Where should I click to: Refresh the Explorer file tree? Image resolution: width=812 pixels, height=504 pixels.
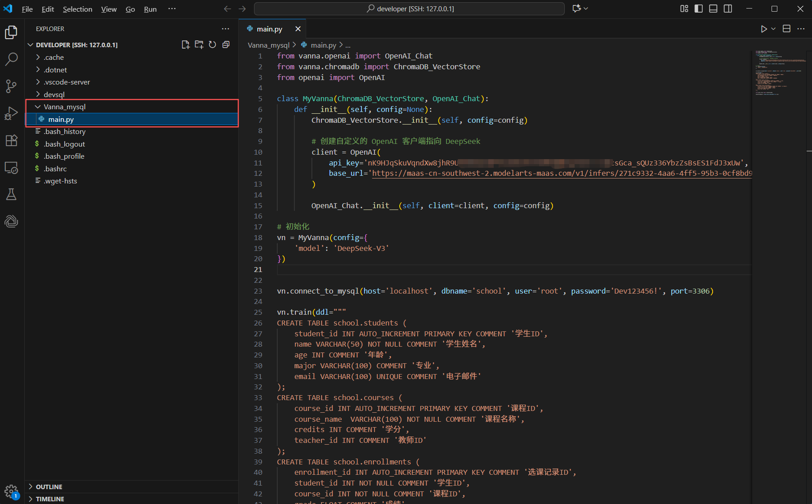[213, 45]
